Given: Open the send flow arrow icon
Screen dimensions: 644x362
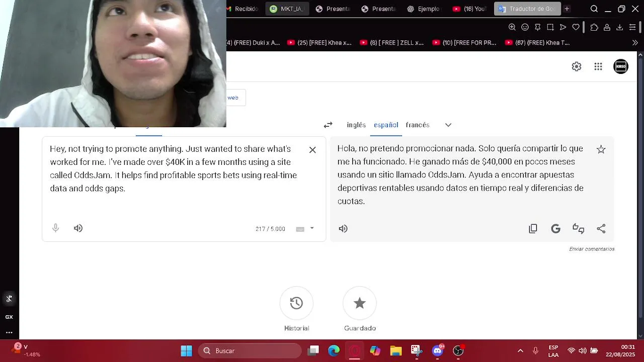Looking at the screenshot, I should point(563,27).
